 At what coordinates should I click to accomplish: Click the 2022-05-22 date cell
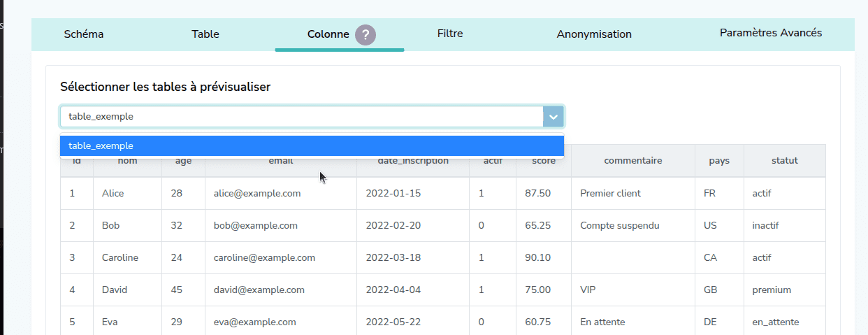coord(393,322)
